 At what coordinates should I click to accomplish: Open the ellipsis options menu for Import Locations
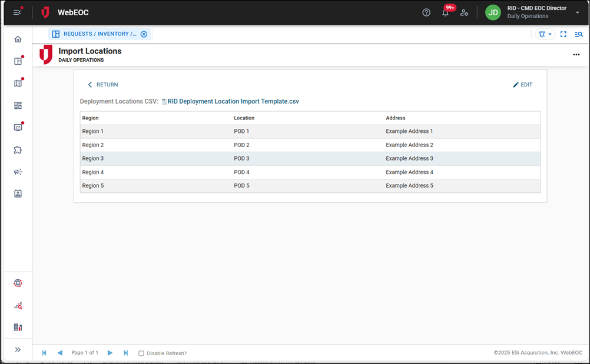click(576, 54)
